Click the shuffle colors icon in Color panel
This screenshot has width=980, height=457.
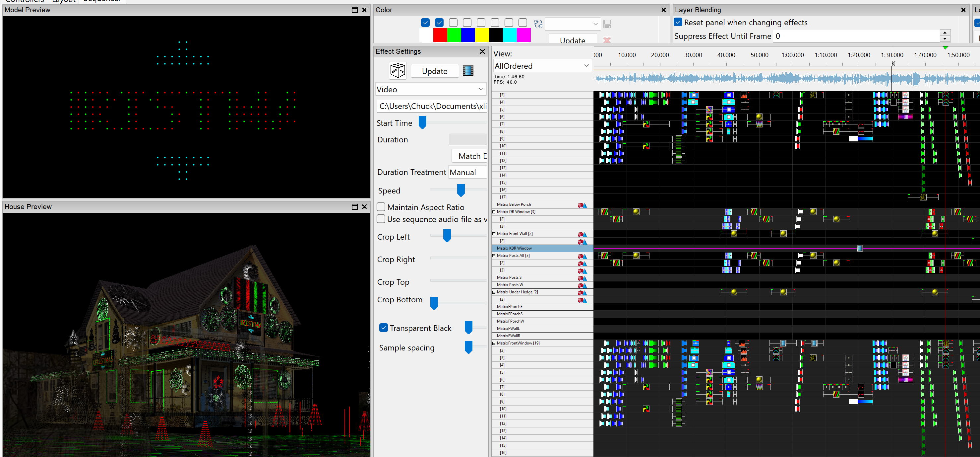tap(538, 24)
